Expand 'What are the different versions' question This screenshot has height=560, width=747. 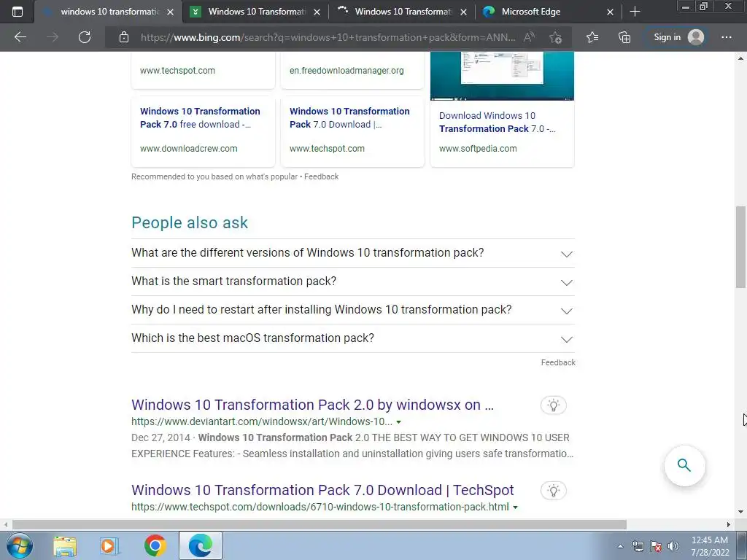(x=352, y=253)
